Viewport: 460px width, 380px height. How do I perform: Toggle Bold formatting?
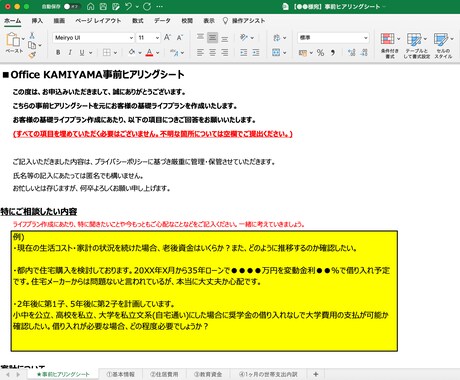(x=58, y=52)
